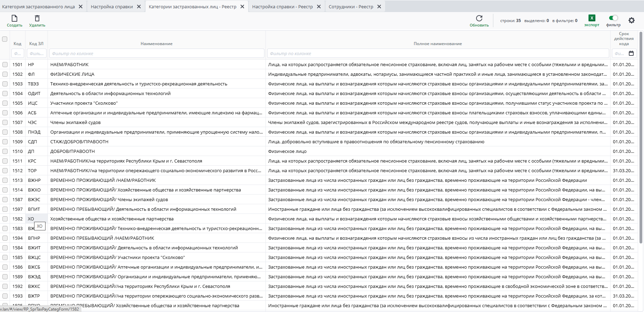The width and height of the screenshot is (644, 312).
Task: Close the Настройка справки tab
Action: click(x=139, y=7)
